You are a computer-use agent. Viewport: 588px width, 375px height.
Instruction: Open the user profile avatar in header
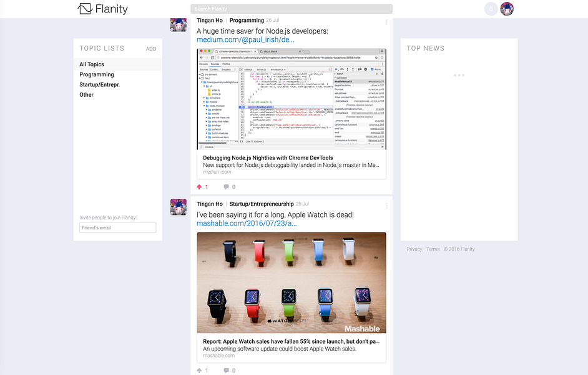507,9
